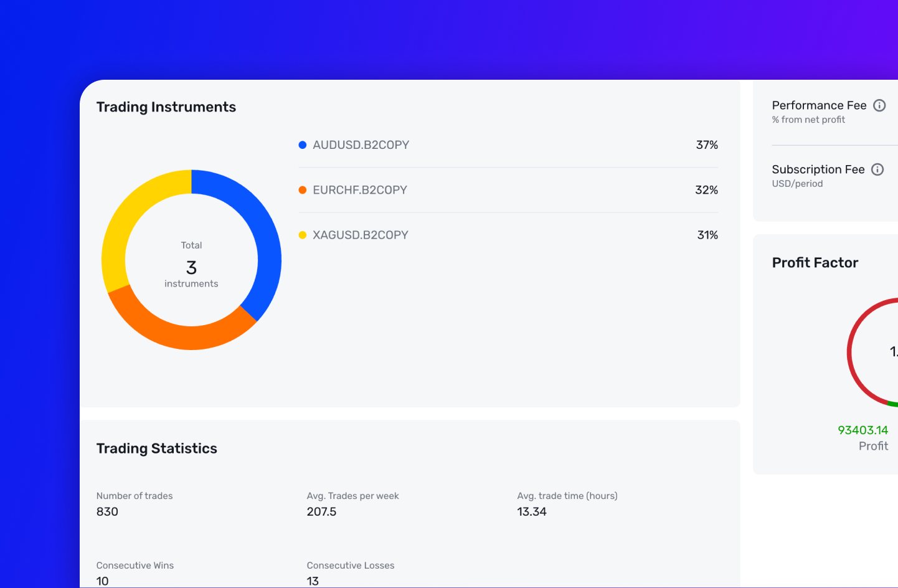Click the orange EURCHF.B2COPY legend dot
Image resolution: width=898 pixels, height=588 pixels.
pos(303,189)
